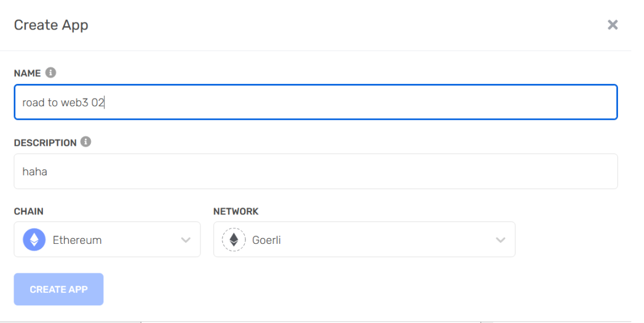This screenshot has height=323, width=644.
Task: Open the dropdown showing Ethereum text
Action: coord(77,240)
